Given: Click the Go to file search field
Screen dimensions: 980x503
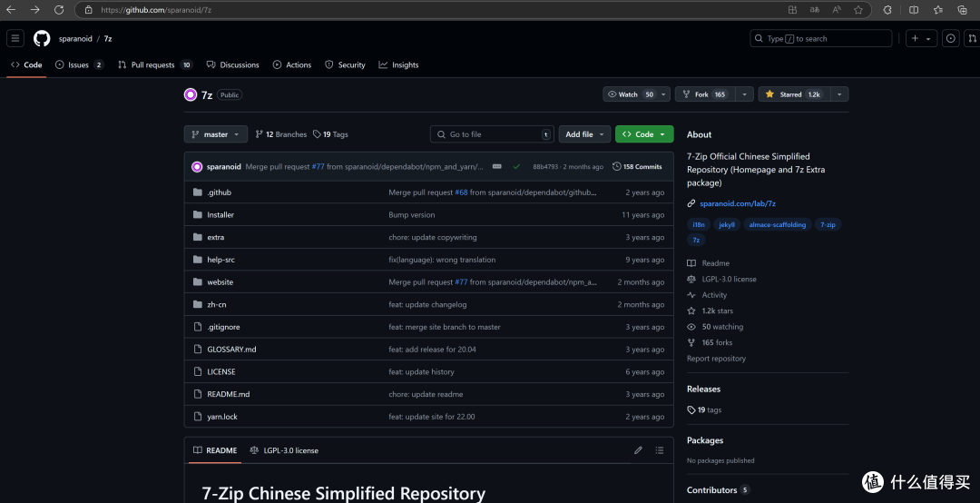Looking at the screenshot, I should pyautogui.click(x=492, y=134).
